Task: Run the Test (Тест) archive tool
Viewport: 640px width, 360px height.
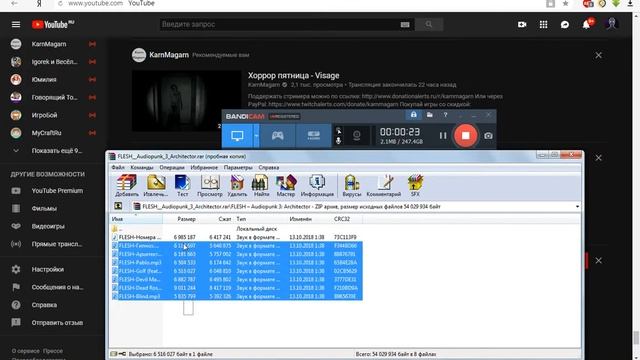Action: (x=182, y=186)
